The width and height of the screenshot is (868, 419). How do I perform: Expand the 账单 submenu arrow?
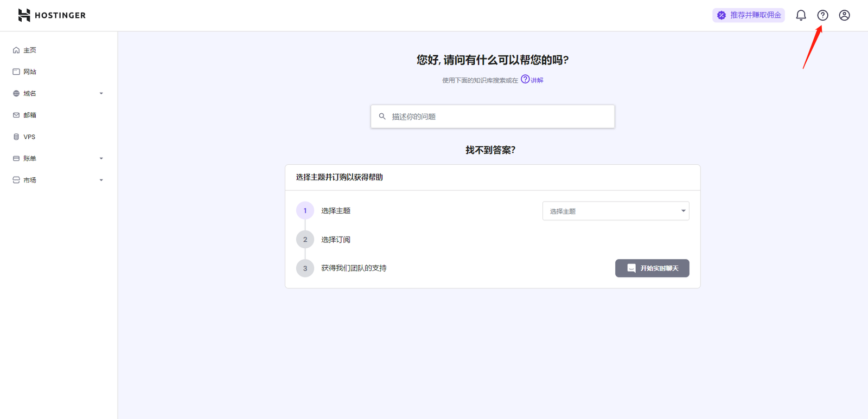coord(101,158)
